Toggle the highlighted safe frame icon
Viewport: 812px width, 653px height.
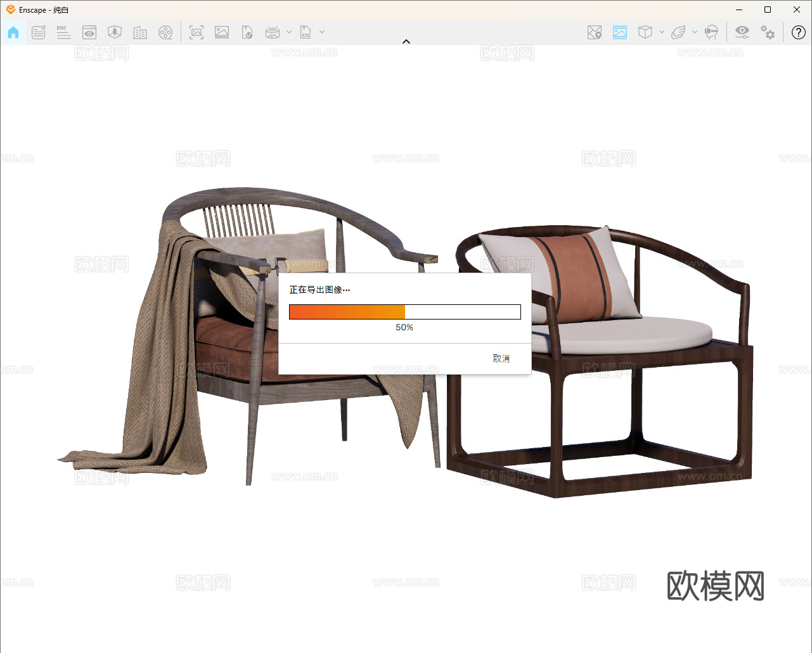tap(620, 32)
